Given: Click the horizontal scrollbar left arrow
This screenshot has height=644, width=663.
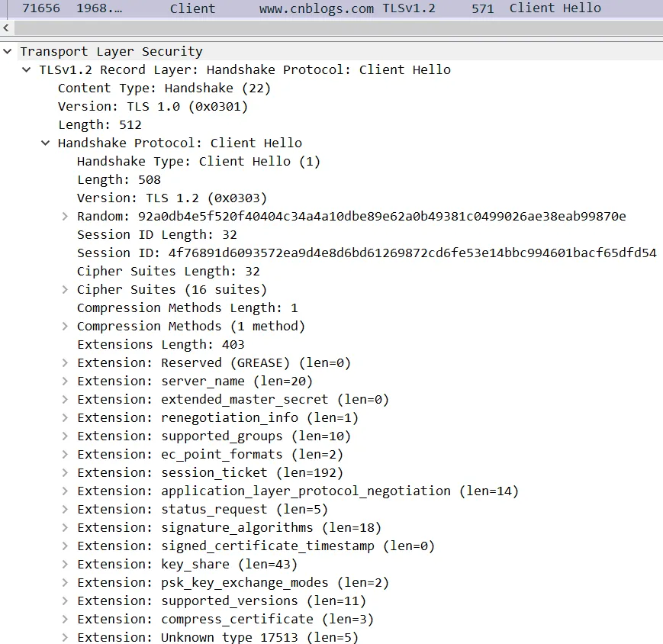Looking at the screenshot, I should 7,27.
